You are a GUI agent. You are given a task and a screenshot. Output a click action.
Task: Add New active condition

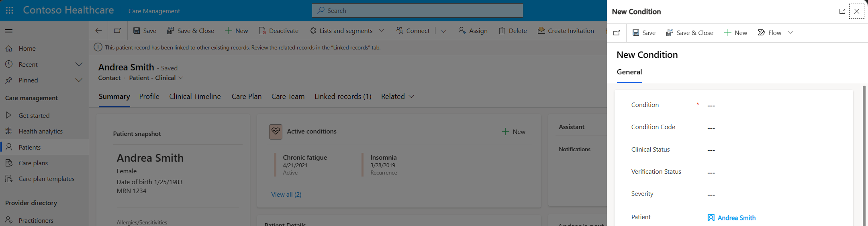(513, 131)
